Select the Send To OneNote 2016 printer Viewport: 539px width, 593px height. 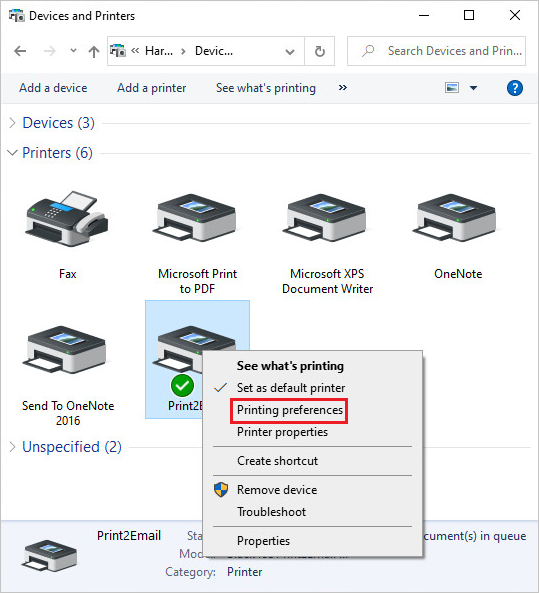(x=66, y=349)
